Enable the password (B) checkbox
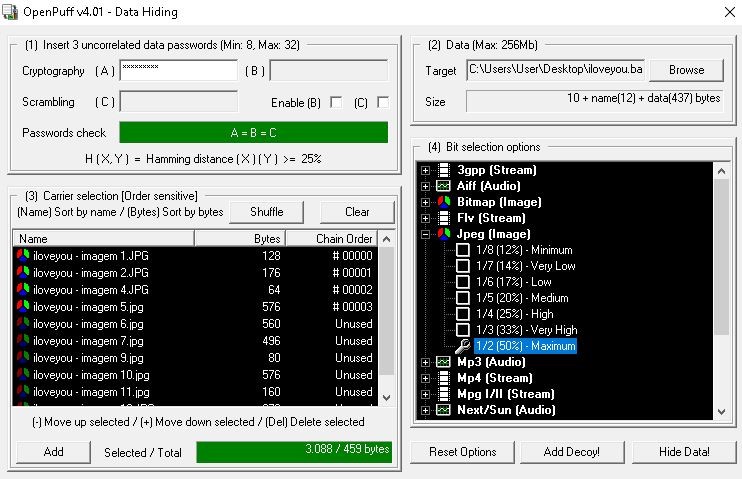 336,102
